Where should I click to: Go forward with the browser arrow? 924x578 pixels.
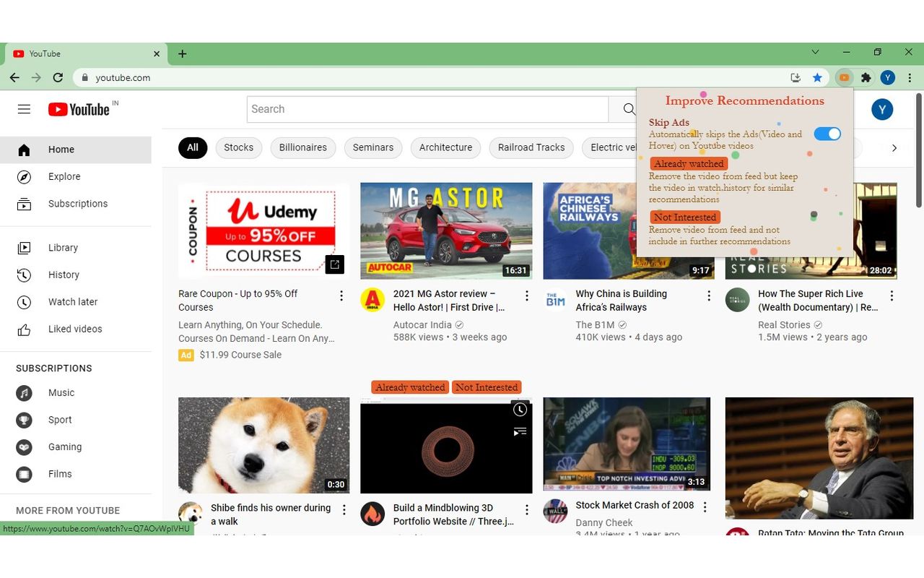click(36, 77)
